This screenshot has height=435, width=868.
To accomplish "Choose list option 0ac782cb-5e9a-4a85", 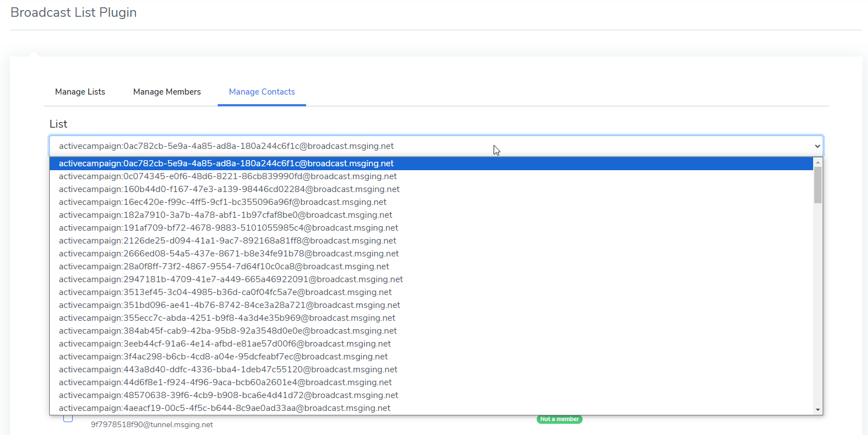I will tap(431, 163).
